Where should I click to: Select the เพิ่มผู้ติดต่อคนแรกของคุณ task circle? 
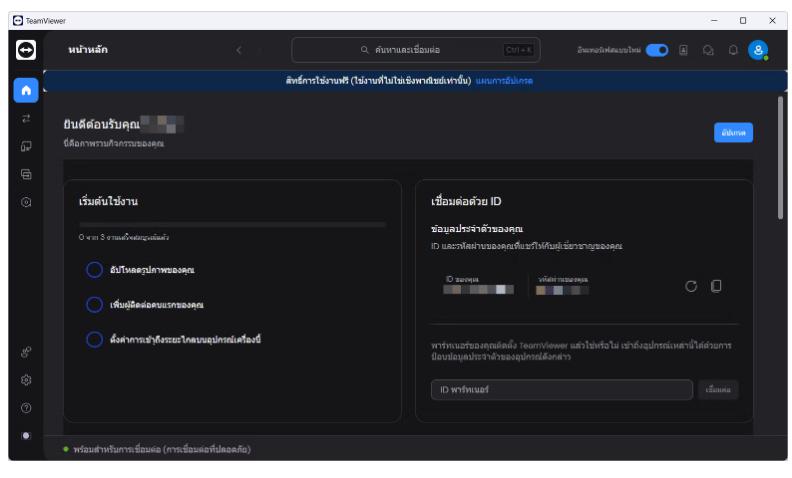[94, 304]
